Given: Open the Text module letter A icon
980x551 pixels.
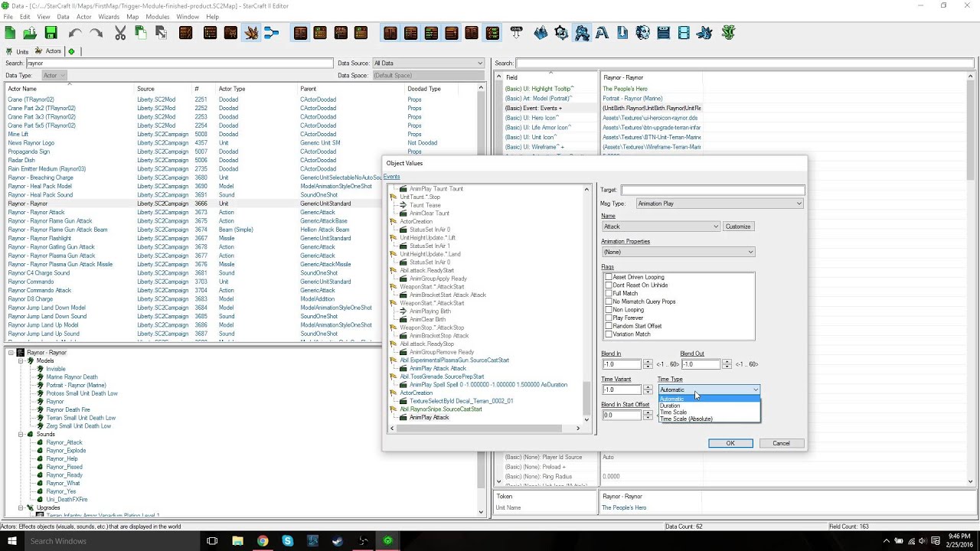Looking at the screenshot, I should 602,33.
